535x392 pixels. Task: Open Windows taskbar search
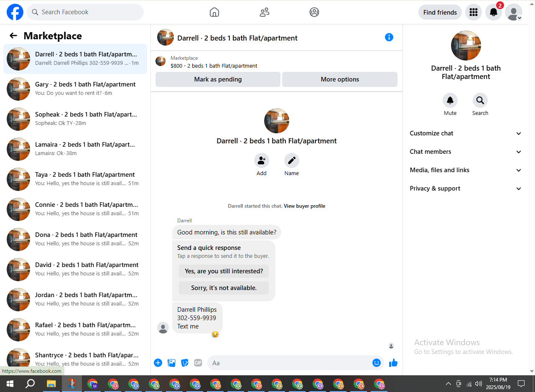point(30,384)
